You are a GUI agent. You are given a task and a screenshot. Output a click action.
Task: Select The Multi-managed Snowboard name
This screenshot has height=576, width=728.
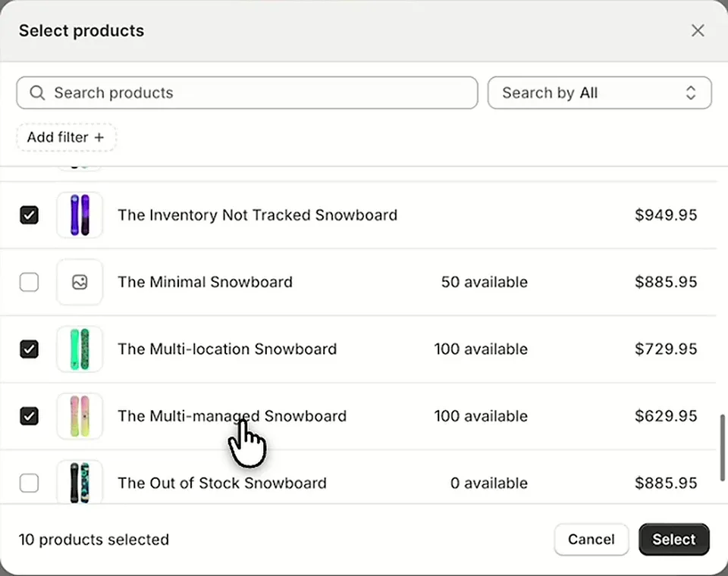pyautogui.click(x=232, y=416)
